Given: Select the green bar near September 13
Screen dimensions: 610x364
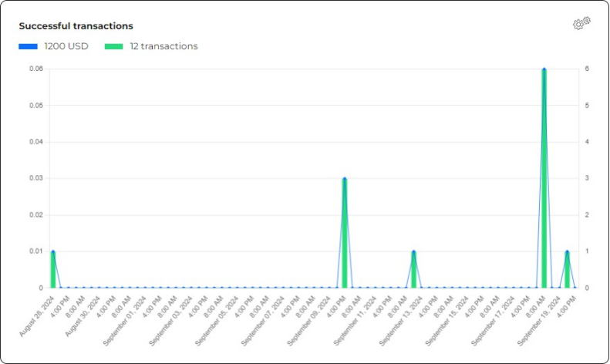Looking at the screenshot, I should point(413,270).
